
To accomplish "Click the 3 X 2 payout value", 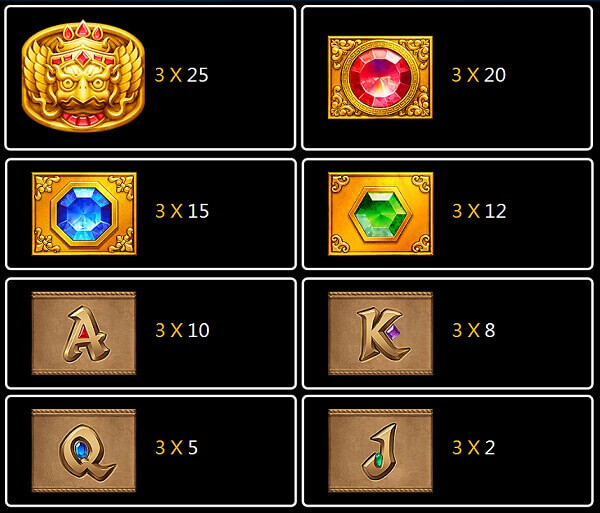I will tap(474, 447).
